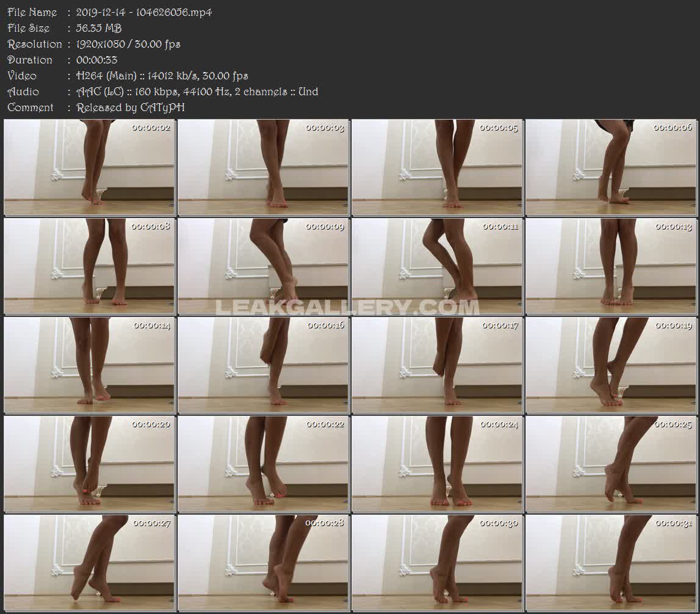Image resolution: width=700 pixels, height=614 pixels.
Task: Click the thumbnail timestamped 00:00:13
Action: coord(611,266)
